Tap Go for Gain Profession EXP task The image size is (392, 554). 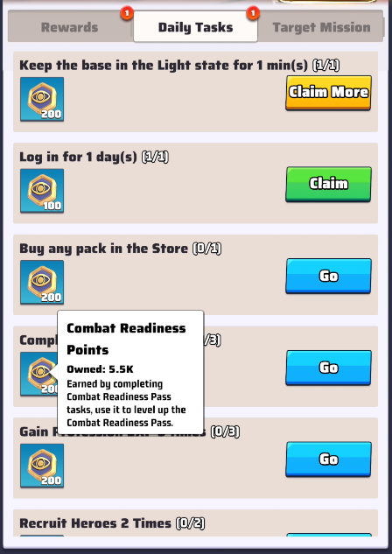pos(328,459)
